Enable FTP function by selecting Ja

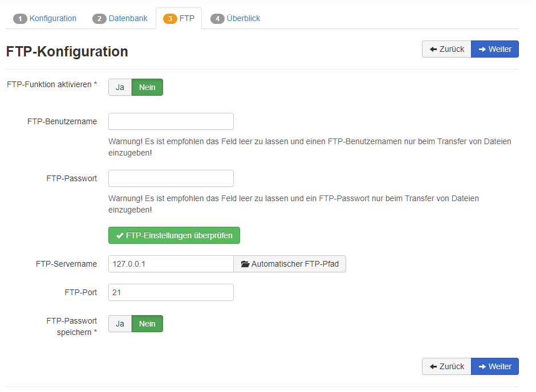pos(120,87)
